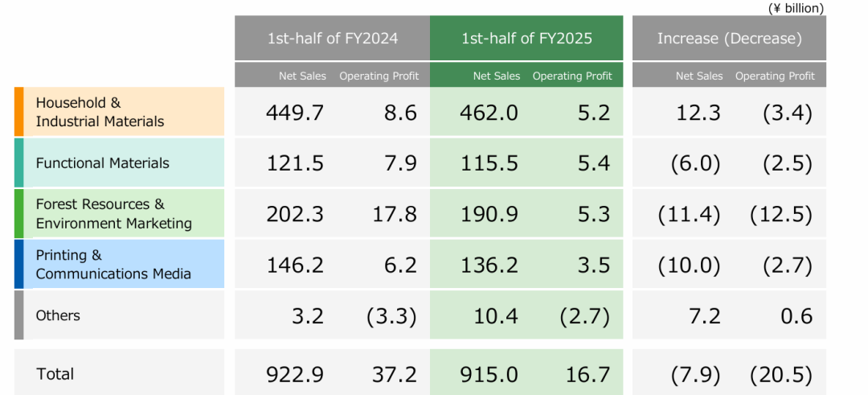Click Operating Profit subheader under FY2025
Image resolution: width=868 pixels, height=395 pixels.
pos(572,76)
